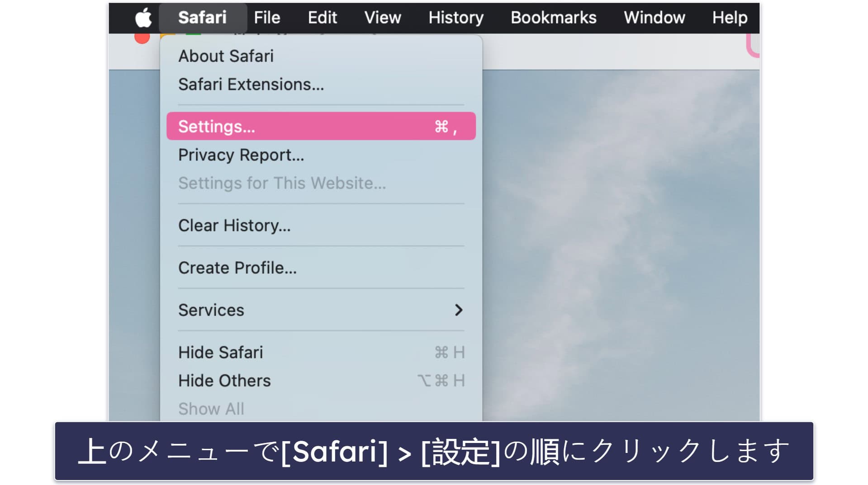Screen dimensions: 868x485
Task: Choose About Safari
Action: coord(321,56)
